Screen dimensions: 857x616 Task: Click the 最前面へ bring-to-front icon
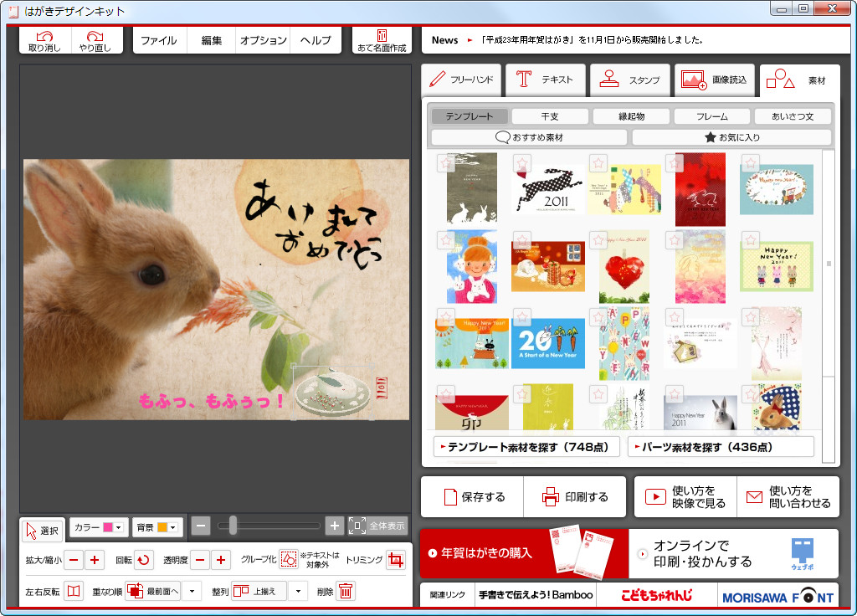coord(152,591)
